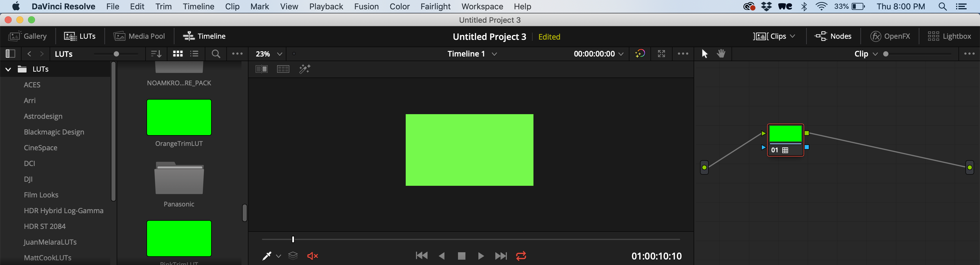Open the OpenFX panel
980x265 pixels.
tap(890, 36)
